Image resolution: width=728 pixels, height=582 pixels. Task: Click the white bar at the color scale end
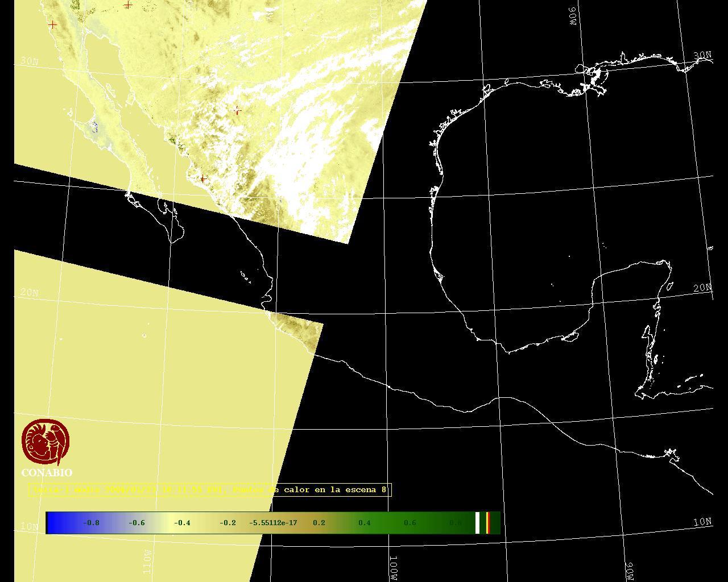pos(478,523)
